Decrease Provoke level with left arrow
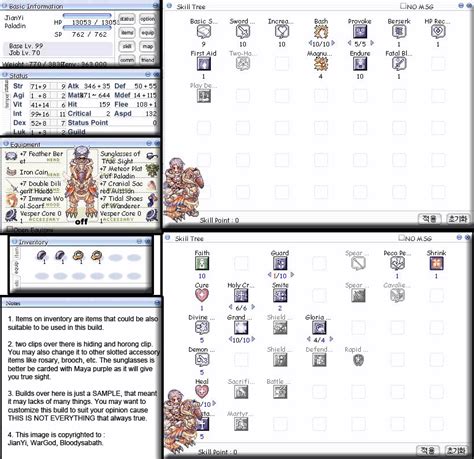This screenshot has width=474, height=459. (349, 43)
